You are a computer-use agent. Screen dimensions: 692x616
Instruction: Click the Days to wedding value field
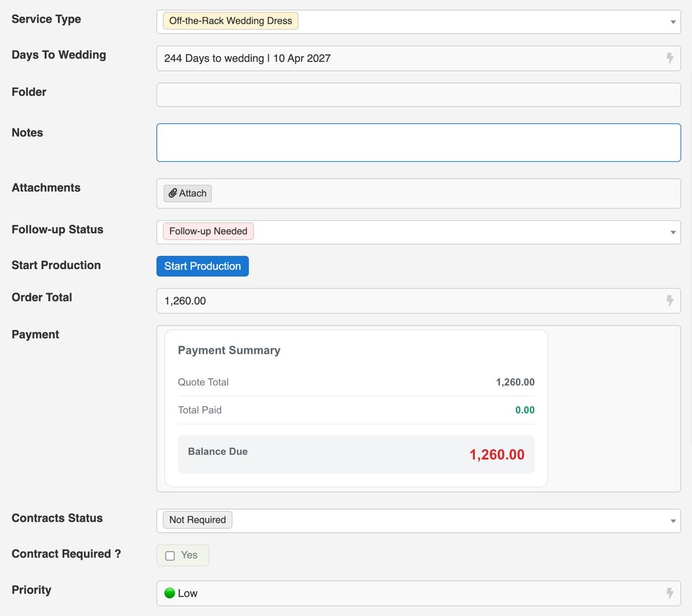418,58
